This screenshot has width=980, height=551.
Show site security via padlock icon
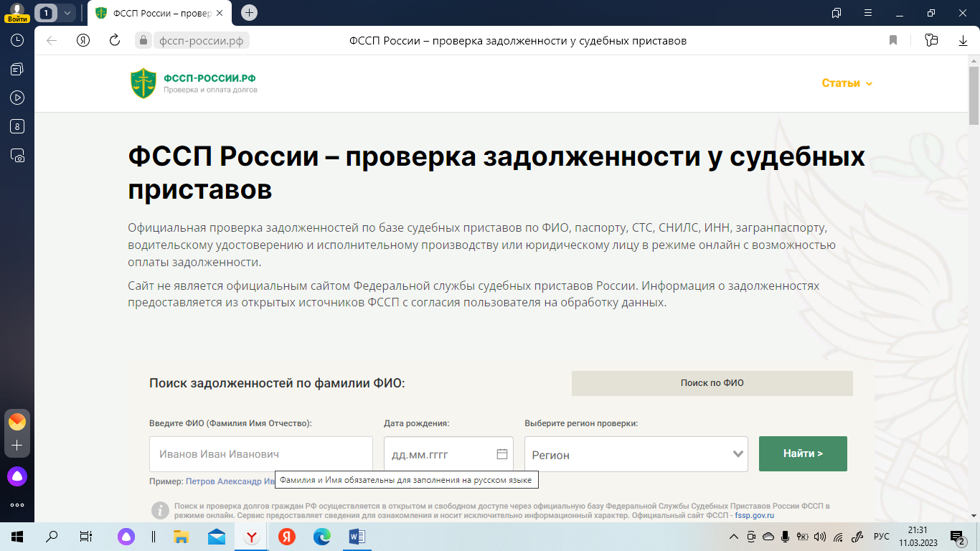point(143,41)
